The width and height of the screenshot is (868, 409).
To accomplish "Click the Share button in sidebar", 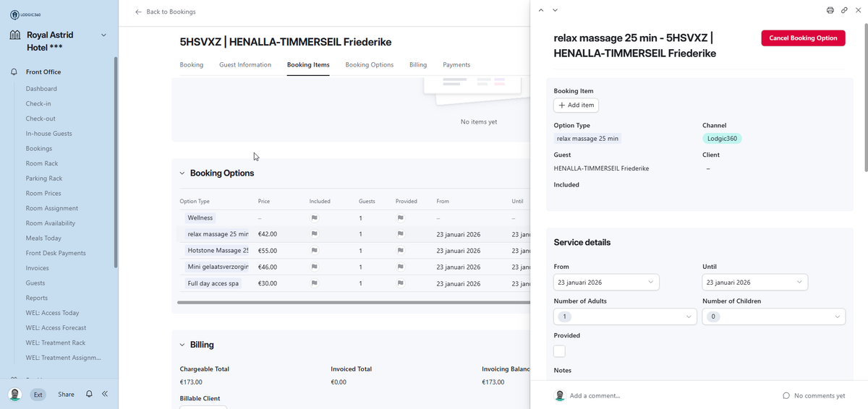I will [66, 395].
